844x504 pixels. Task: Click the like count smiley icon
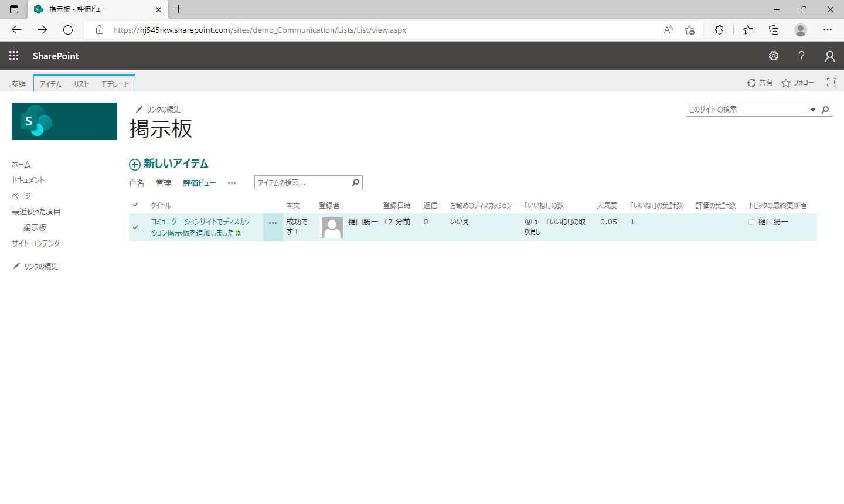click(528, 222)
